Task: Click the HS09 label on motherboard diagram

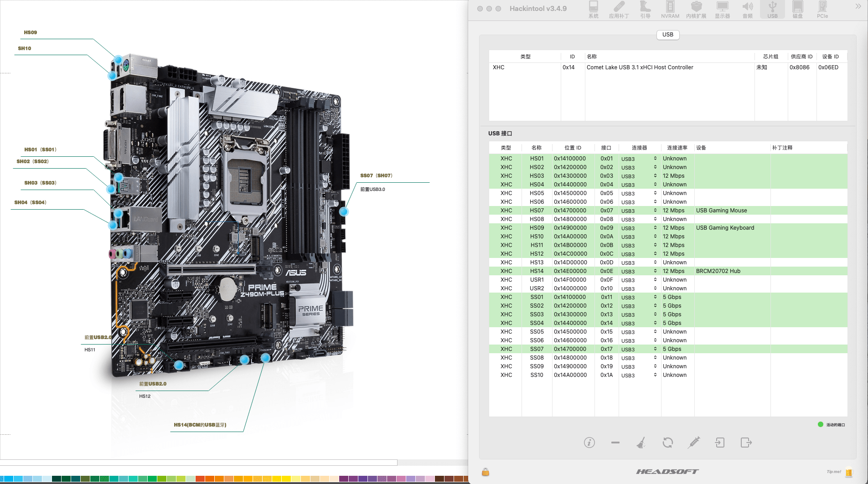Action: 31,32
